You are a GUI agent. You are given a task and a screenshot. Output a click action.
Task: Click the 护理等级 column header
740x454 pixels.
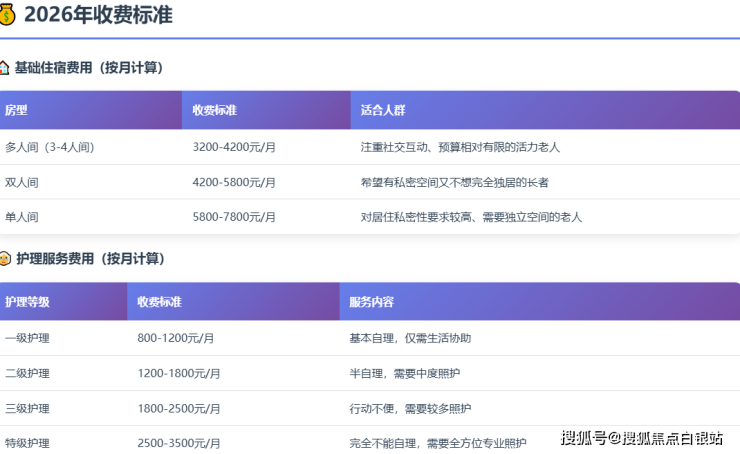pos(27,301)
